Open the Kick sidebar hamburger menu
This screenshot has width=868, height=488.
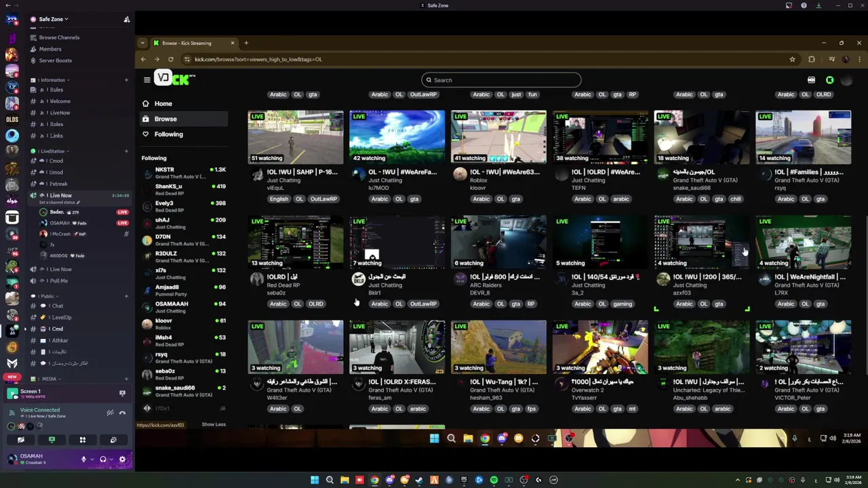point(146,80)
